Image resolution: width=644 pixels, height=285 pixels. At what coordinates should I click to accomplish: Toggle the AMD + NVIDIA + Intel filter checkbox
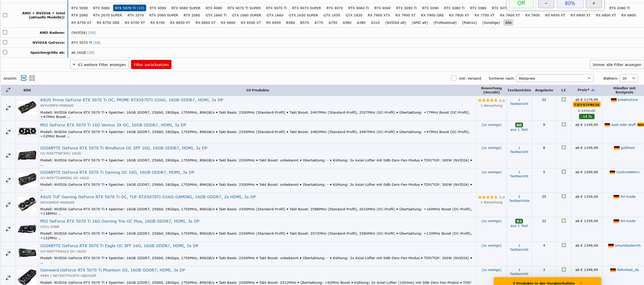coord(5,15)
